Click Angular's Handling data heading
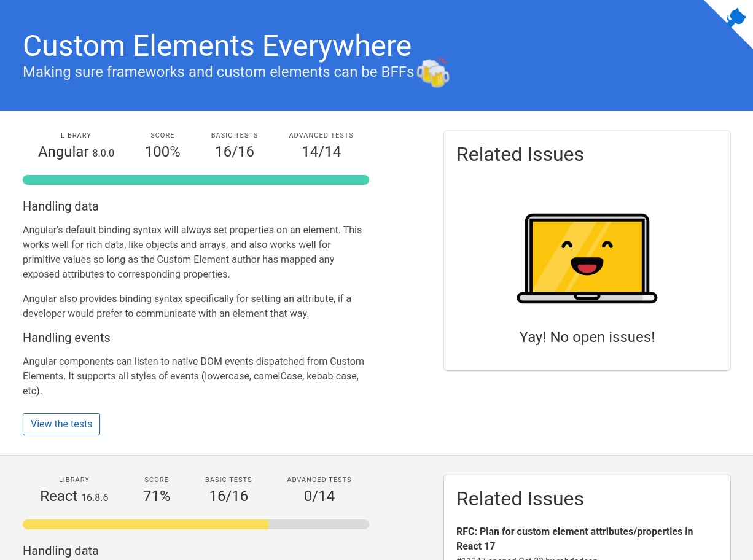This screenshot has height=560, width=753. coord(61,206)
